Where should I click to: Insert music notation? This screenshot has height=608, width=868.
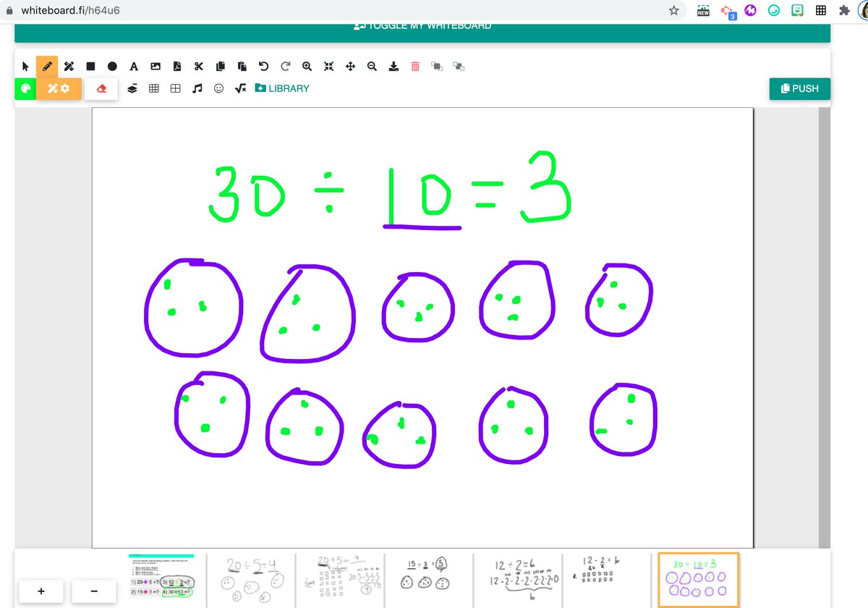tap(197, 88)
